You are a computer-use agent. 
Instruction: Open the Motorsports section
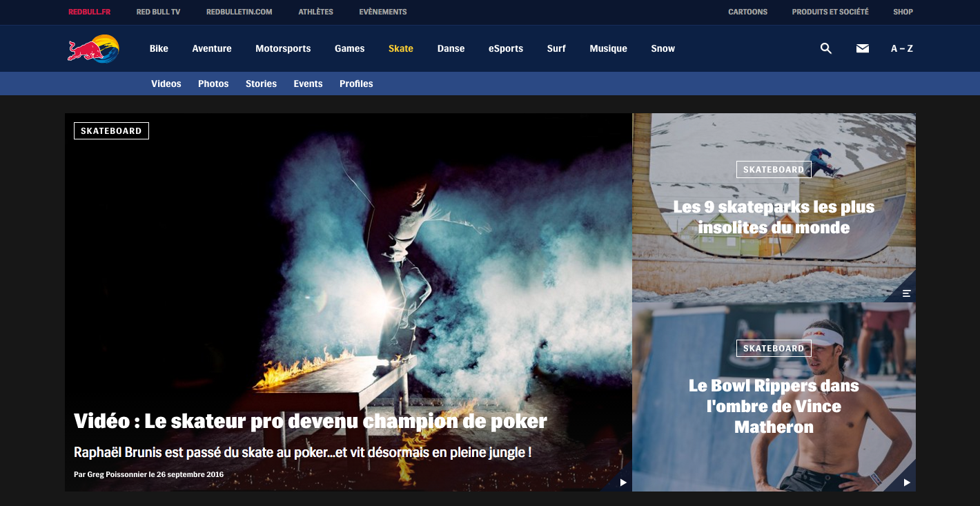click(x=283, y=48)
